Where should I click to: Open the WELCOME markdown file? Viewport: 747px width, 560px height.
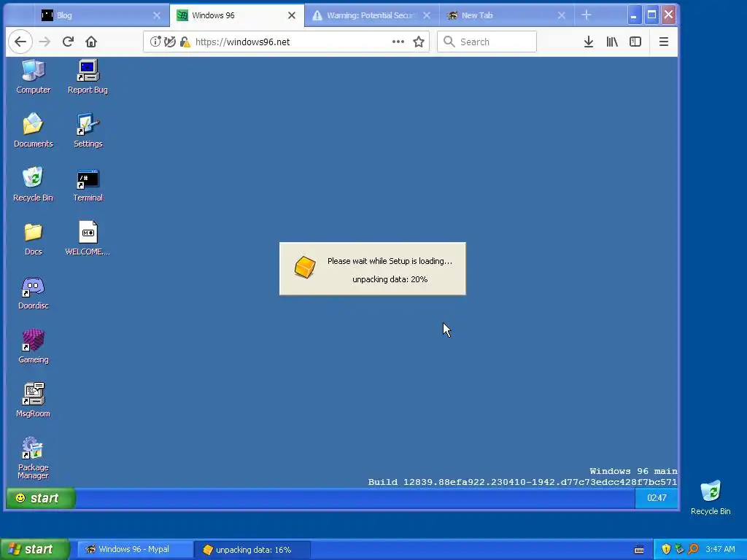tap(88, 238)
